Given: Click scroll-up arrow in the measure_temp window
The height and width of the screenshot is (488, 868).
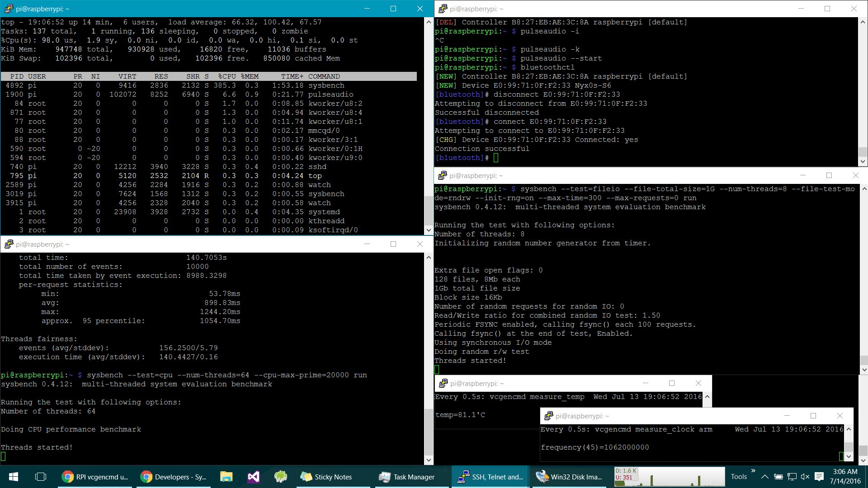Looking at the screenshot, I should (x=708, y=397).
